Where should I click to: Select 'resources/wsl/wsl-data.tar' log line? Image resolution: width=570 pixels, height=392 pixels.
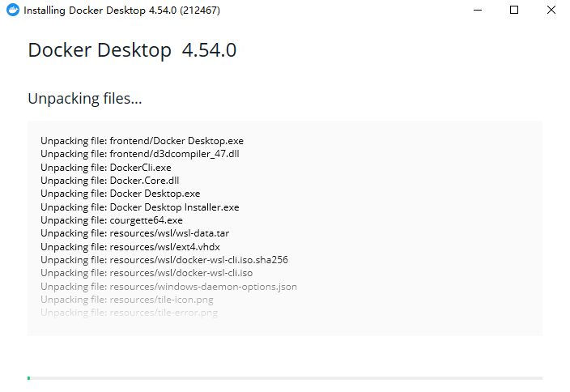coord(135,233)
